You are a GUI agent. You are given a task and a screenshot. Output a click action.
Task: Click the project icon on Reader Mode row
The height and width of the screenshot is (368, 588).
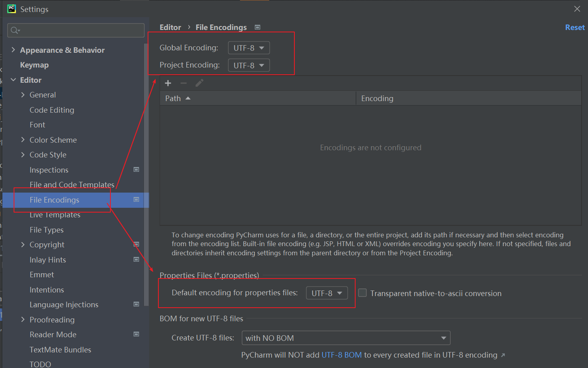pyautogui.click(x=136, y=334)
